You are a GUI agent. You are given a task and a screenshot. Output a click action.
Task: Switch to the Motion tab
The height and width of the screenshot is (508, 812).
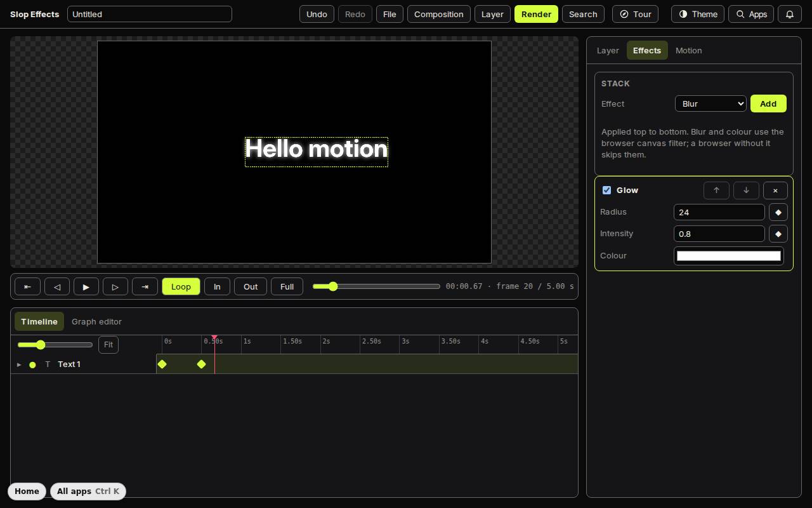[688, 50]
